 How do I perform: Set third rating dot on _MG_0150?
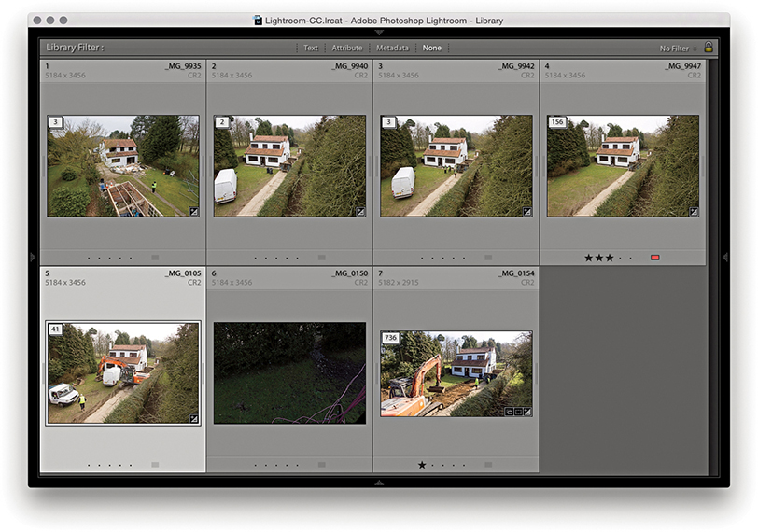click(x=276, y=466)
